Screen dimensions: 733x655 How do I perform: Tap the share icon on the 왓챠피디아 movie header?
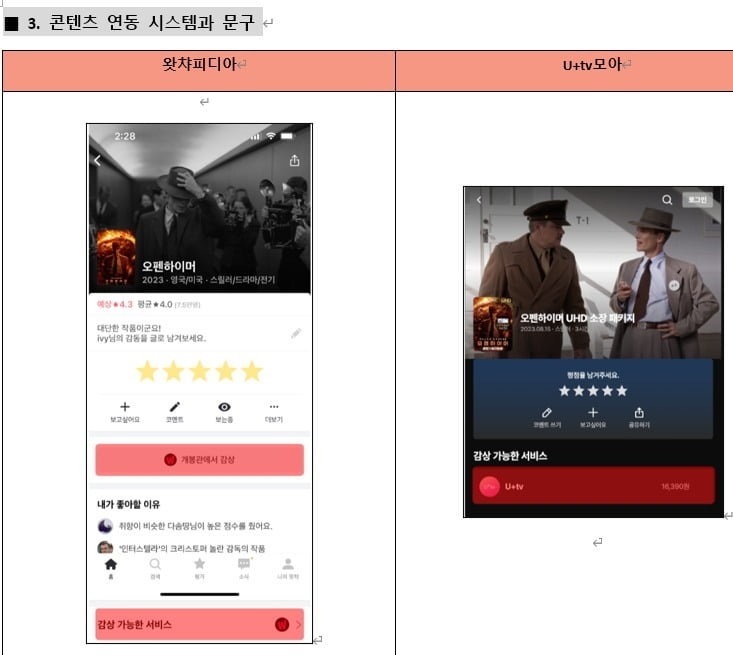294,160
